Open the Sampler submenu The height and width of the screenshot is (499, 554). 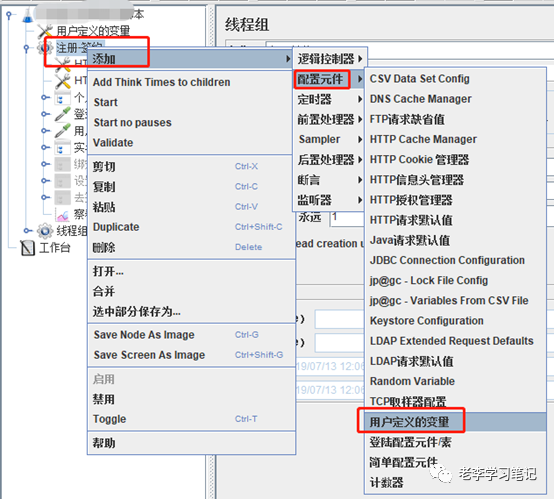pyautogui.click(x=329, y=139)
